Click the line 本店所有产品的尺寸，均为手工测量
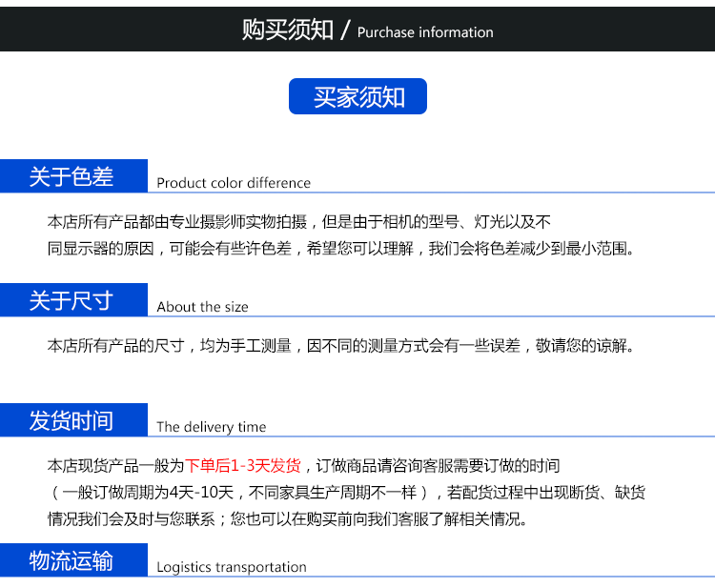 [x=340, y=346]
